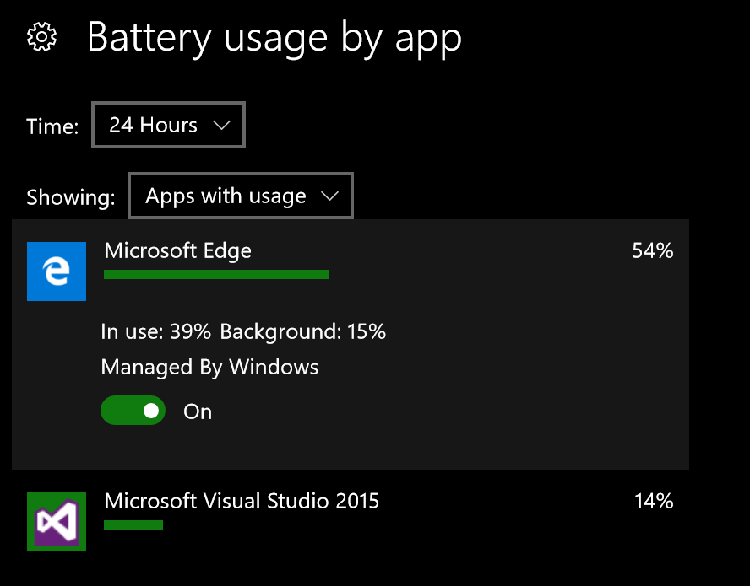Select the Microsoft Edge app name
This screenshot has width=750, height=586.
pyautogui.click(x=178, y=250)
